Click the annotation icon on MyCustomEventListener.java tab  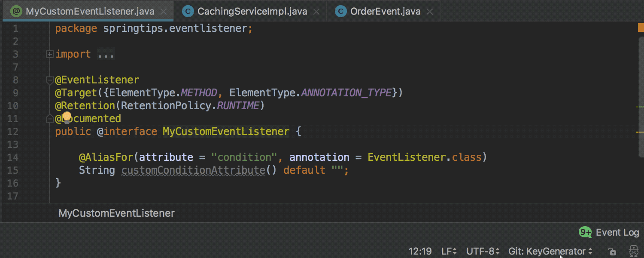click(17, 10)
